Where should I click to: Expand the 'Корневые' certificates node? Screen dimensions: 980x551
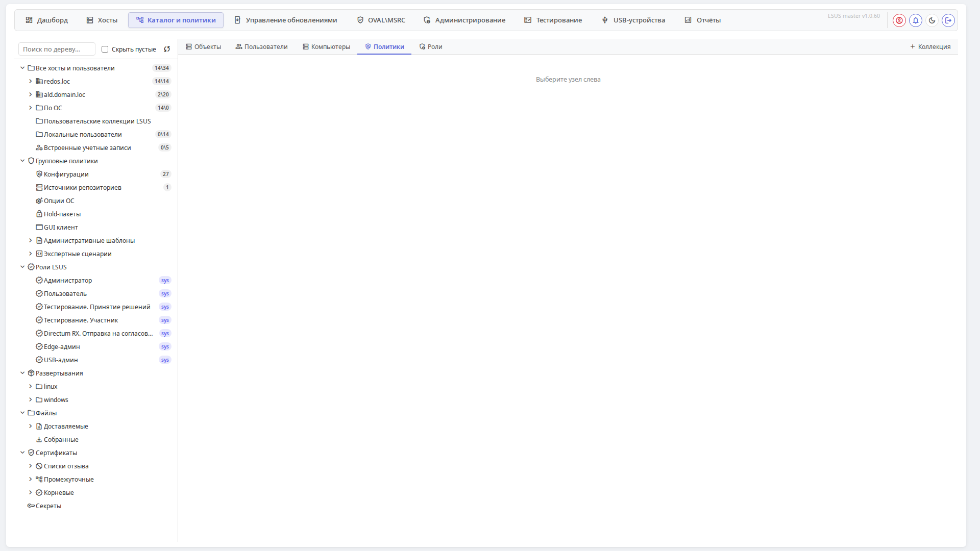click(31, 492)
